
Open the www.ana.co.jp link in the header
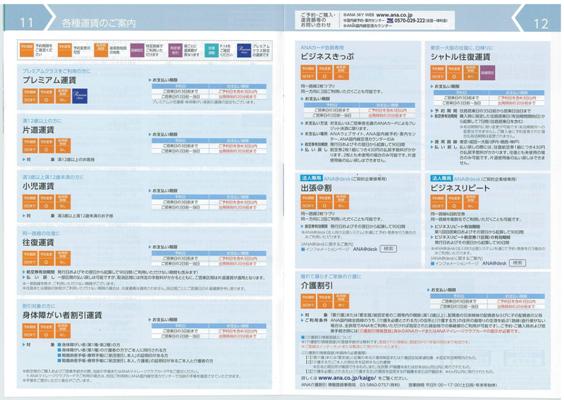[394, 15]
